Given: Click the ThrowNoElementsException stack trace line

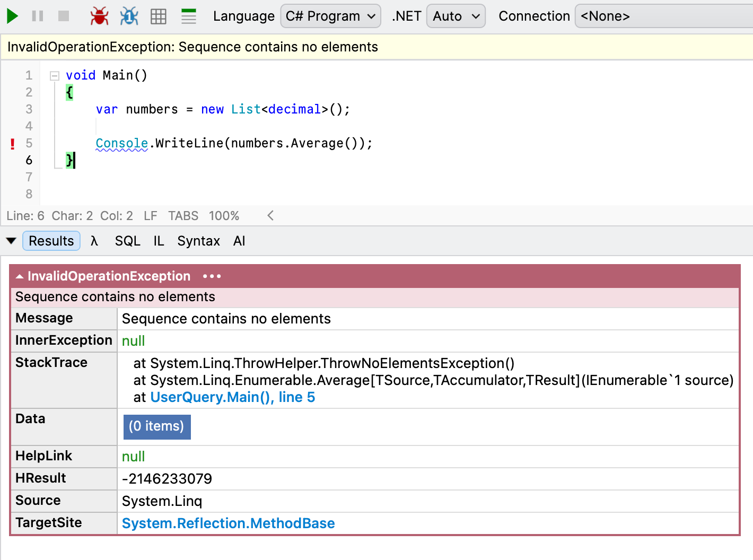Looking at the screenshot, I should click(324, 363).
